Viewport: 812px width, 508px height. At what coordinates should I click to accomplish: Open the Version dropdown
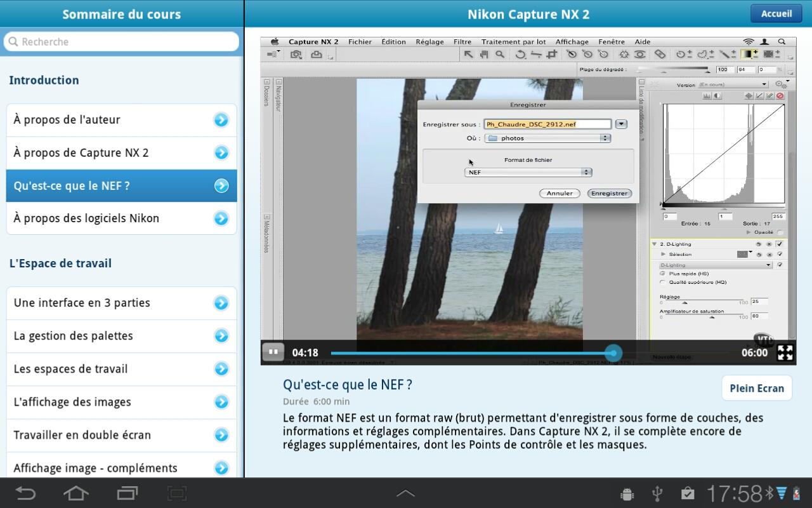pos(733,84)
